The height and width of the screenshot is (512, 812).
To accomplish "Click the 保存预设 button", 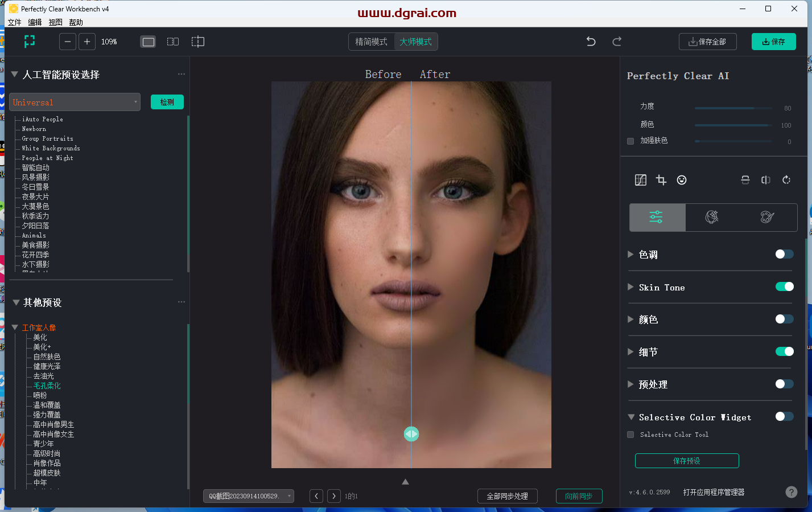I will pyautogui.click(x=687, y=461).
